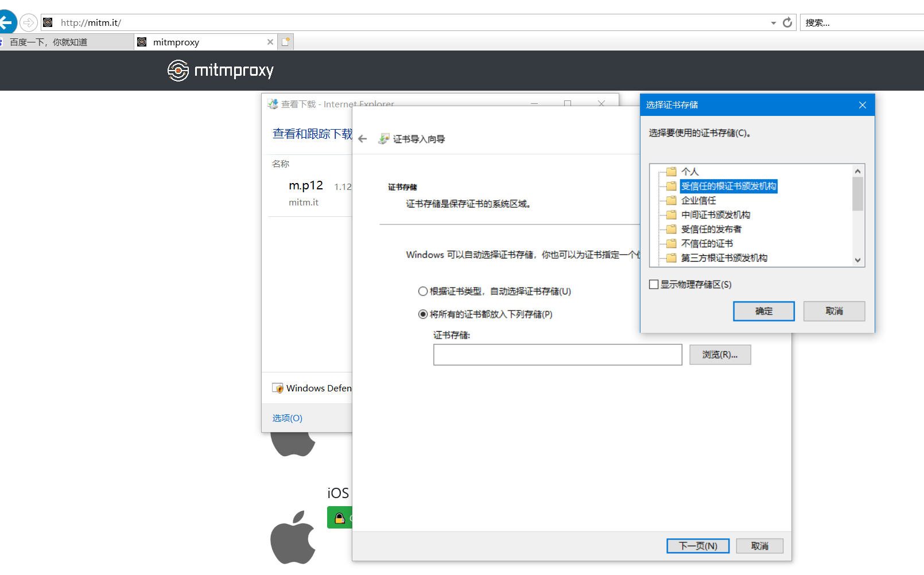Select 受信任的发布者 store
This screenshot has height=575, width=924.
point(711,229)
